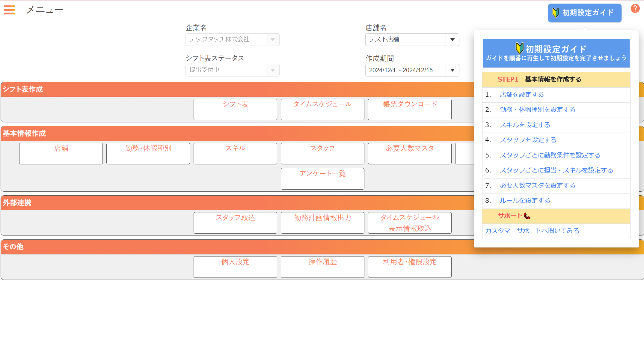This screenshot has height=345, width=644.
Task: Click the 店舗を設定する guide link
Action: coord(522,95)
